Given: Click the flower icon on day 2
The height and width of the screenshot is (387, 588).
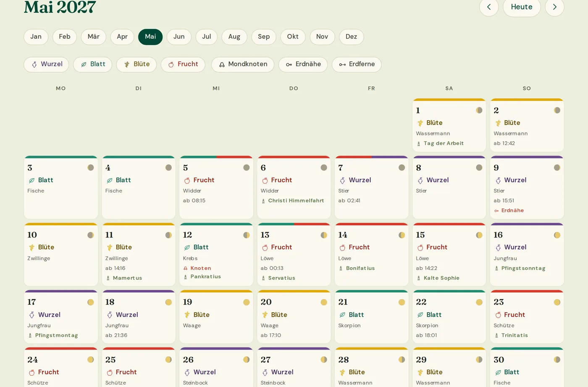Looking at the screenshot, I should [498, 123].
